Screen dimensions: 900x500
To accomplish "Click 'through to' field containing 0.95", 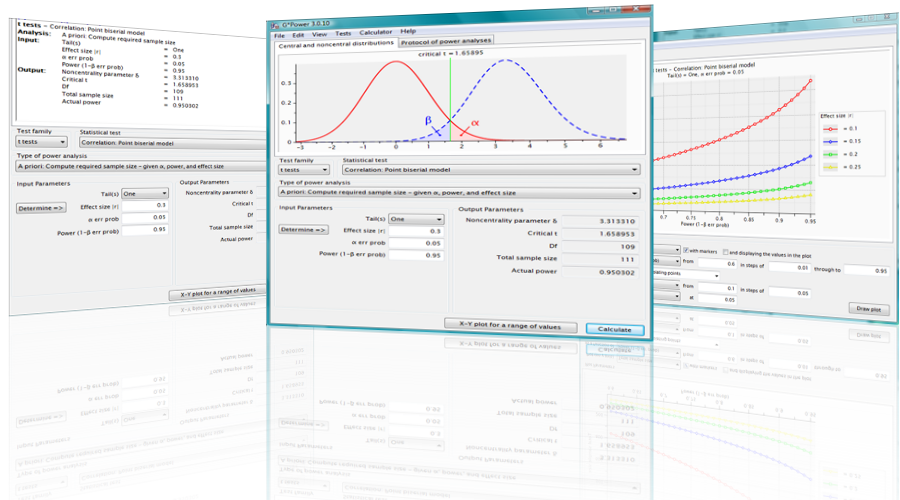I will pos(867,270).
